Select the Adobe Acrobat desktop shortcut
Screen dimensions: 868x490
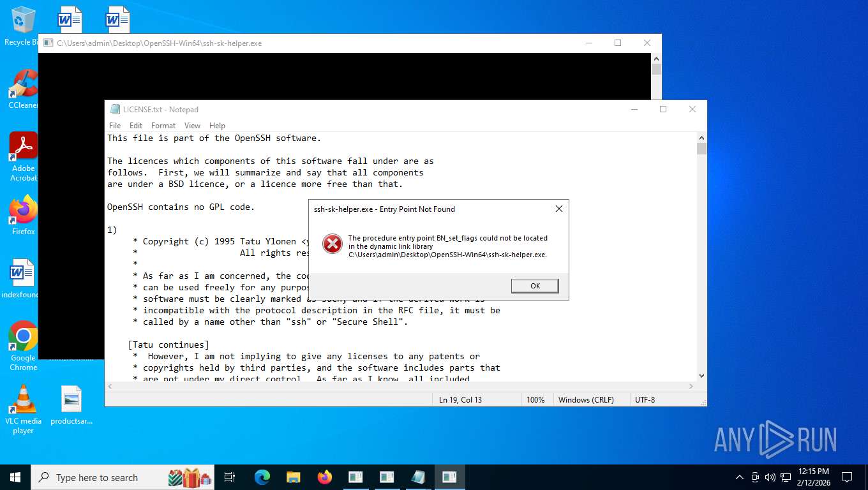23,157
